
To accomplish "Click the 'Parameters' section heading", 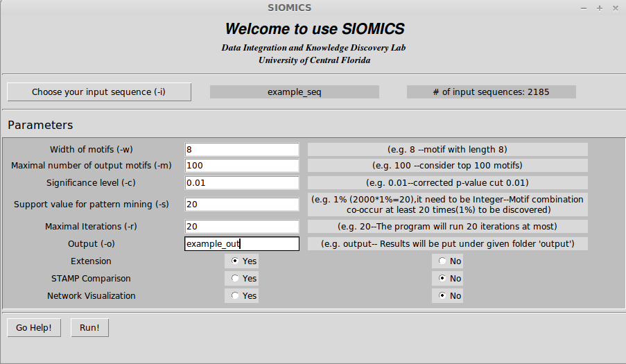I will point(40,125).
